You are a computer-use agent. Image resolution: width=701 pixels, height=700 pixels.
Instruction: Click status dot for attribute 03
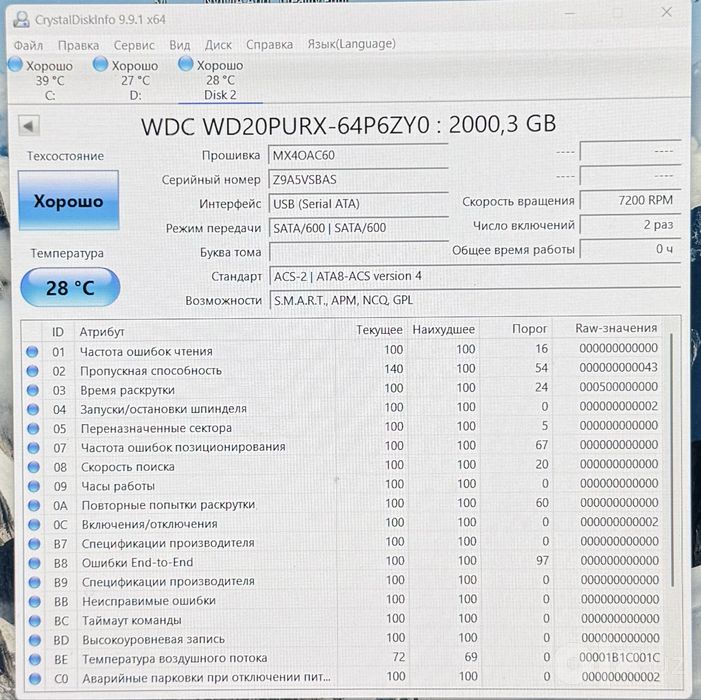coord(33,390)
